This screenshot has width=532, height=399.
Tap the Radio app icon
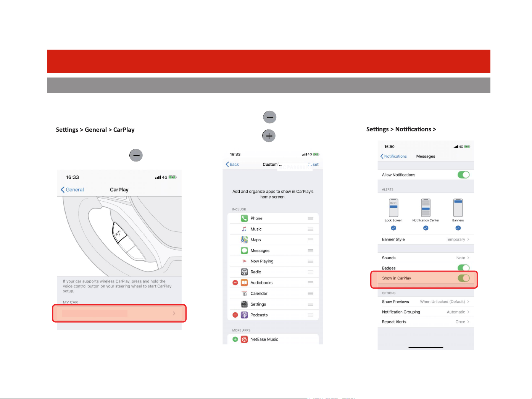(244, 272)
